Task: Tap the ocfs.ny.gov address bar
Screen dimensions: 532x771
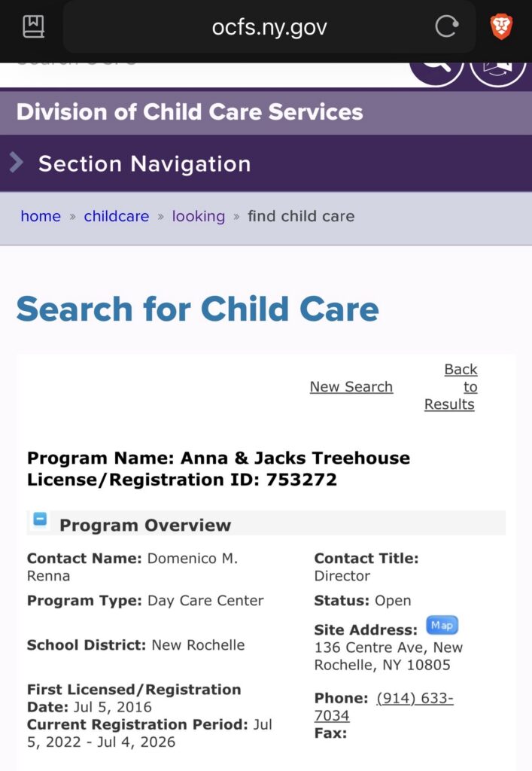Action: [x=269, y=28]
